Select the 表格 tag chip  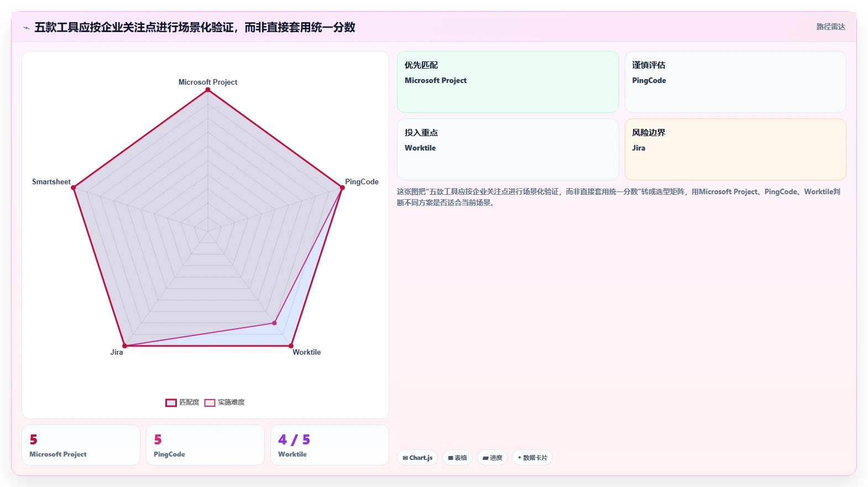tap(457, 458)
